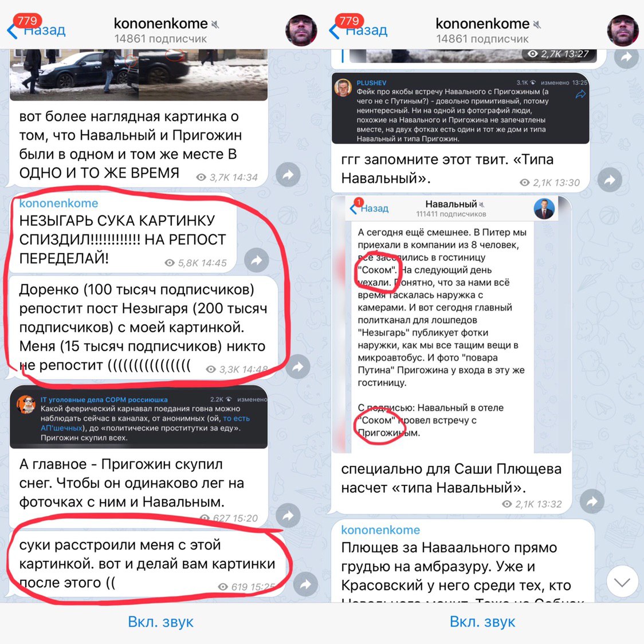644x644 pixels.
Task: Open the Навальный channel screenshot image
Action: [x=451, y=324]
